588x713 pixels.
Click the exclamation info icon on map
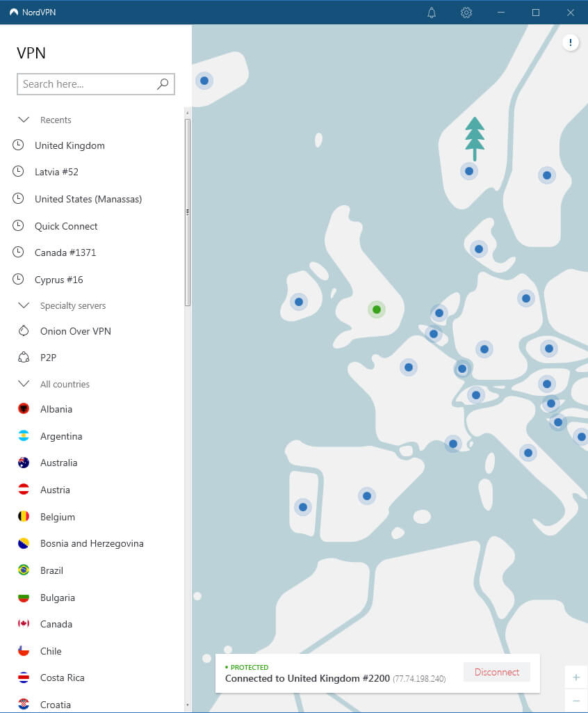click(x=571, y=42)
